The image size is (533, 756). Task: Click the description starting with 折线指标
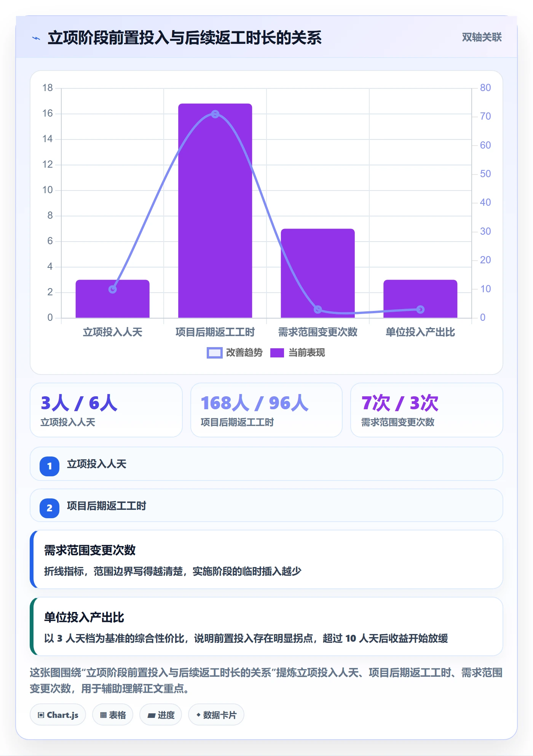coord(173,571)
